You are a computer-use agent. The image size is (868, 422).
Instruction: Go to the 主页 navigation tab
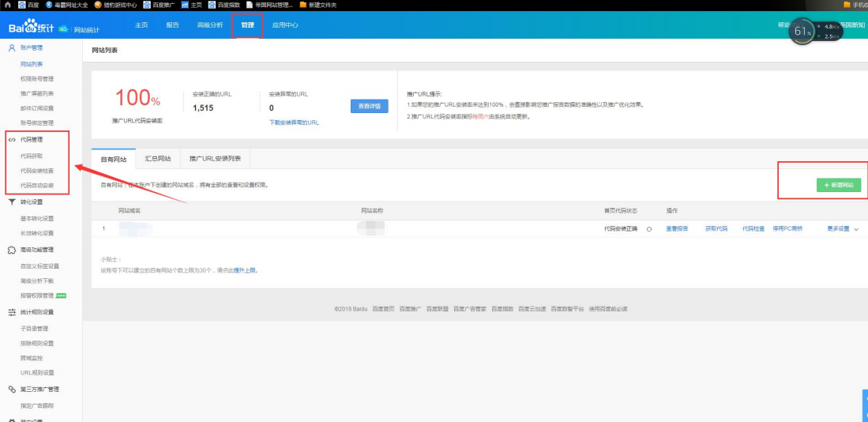pos(141,25)
